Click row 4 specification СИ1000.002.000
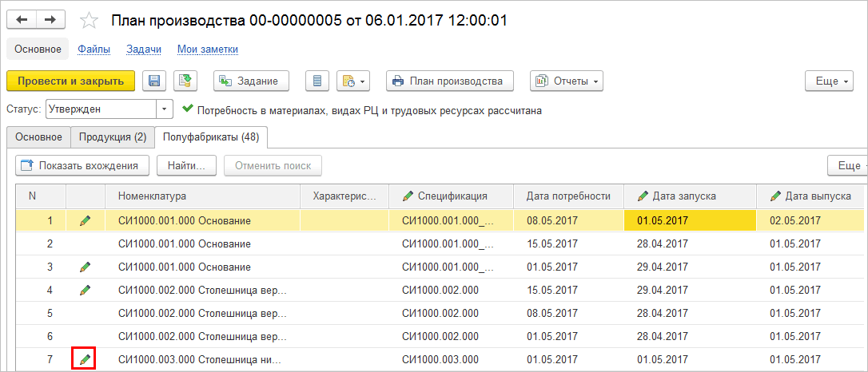Screen dimensions: 868x372 click(451, 290)
